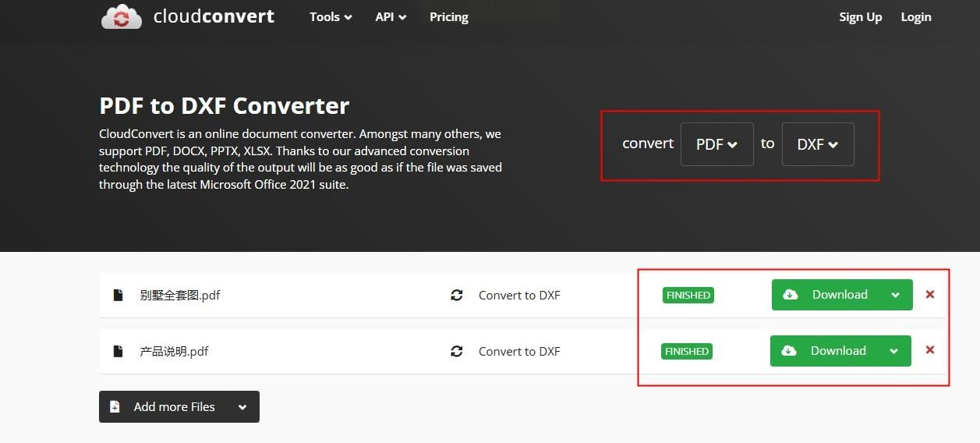Viewport: 980px width, 443px height.
Task: Click the refresh arrows icon in 产品说明.pdf row
Action: 457,351
